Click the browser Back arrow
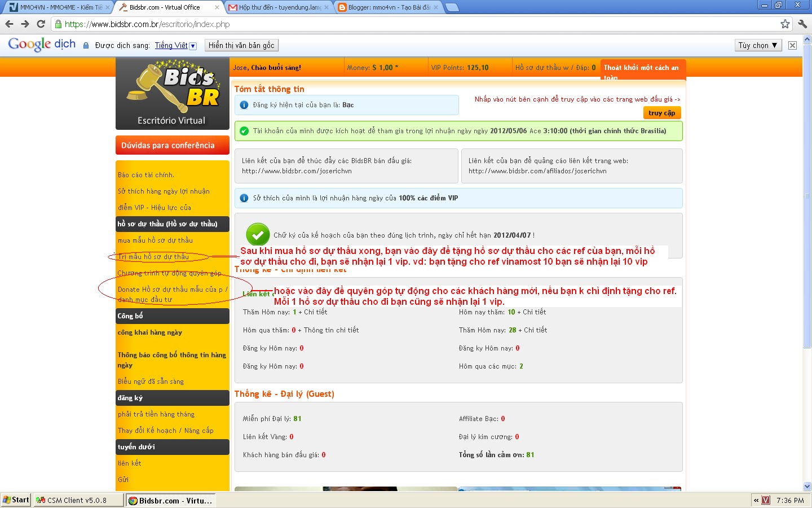This screenshot has height=508, width=812. 9,24
